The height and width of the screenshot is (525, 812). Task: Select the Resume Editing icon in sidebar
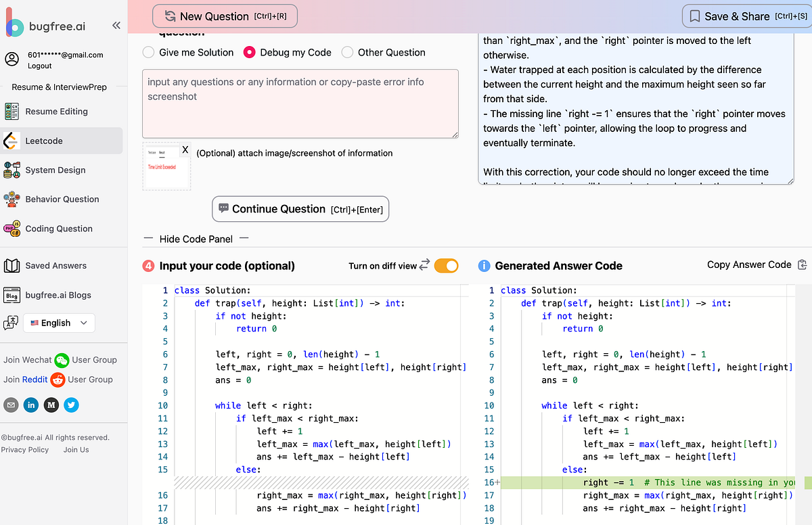[x=12, y=111]
